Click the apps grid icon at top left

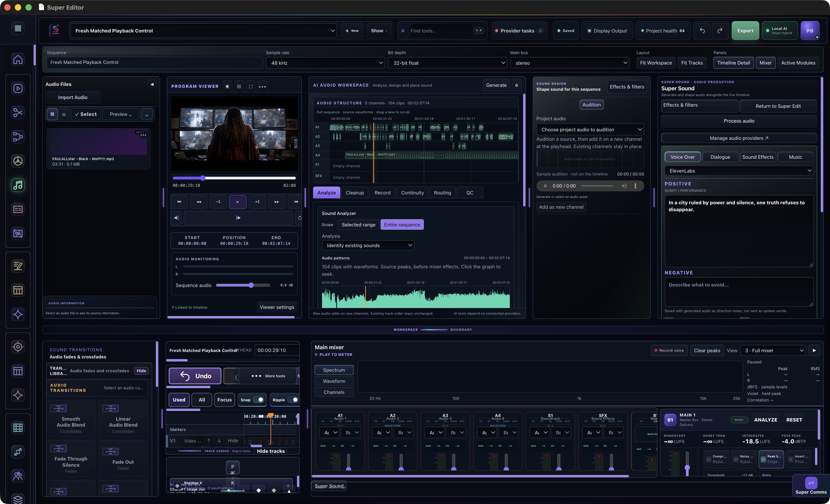pos(18,28)
